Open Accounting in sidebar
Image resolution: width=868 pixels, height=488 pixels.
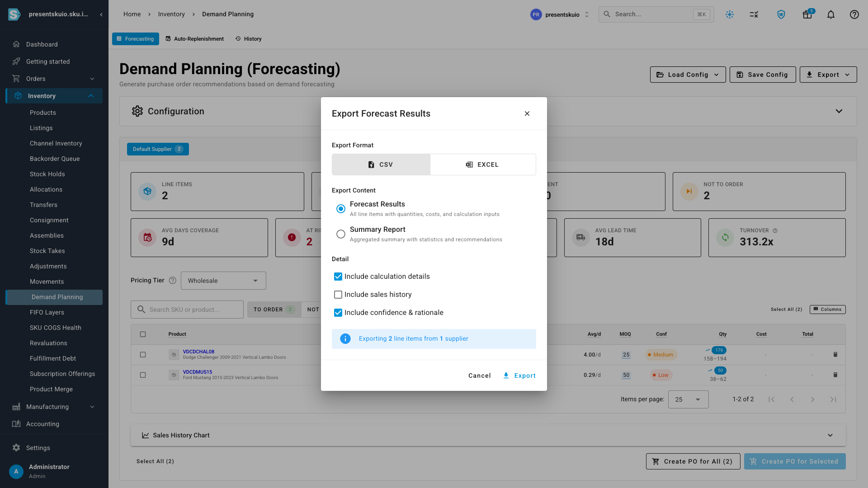coord(54,424)
